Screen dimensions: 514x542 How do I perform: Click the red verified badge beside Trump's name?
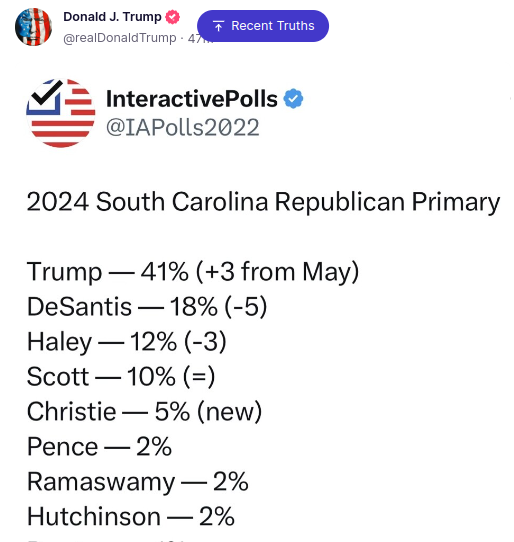pos(172,17)
